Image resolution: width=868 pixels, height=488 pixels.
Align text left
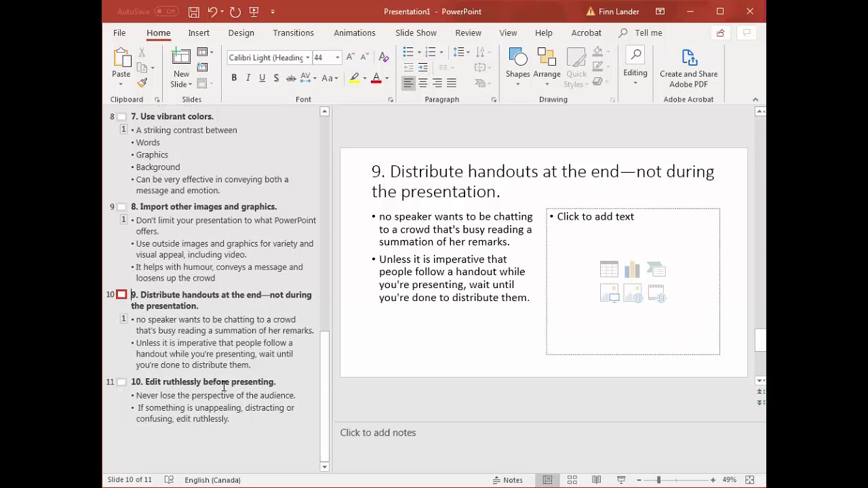pyautogui.click(x=408, y=83)
